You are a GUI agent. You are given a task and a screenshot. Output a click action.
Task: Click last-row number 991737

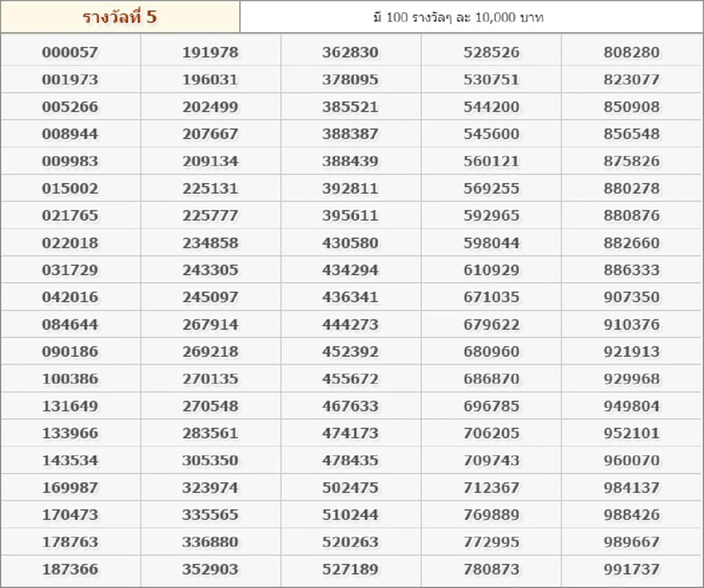click(x=631, y=569)
